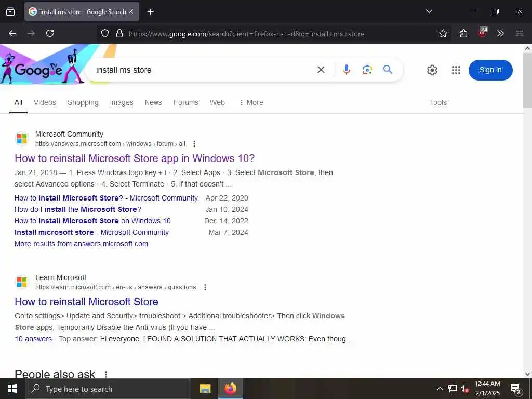Screen dimensions: 532x399
Task: Open How do I install the Microsoft Store?
Action: pos(78,210)
